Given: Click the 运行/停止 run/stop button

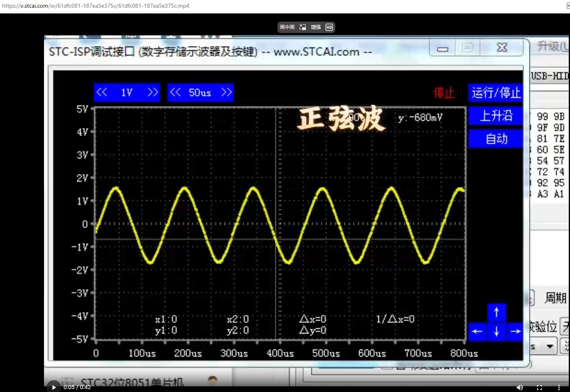Looking at the screenshot, I should pyautogui.click(x=496, y=93).
